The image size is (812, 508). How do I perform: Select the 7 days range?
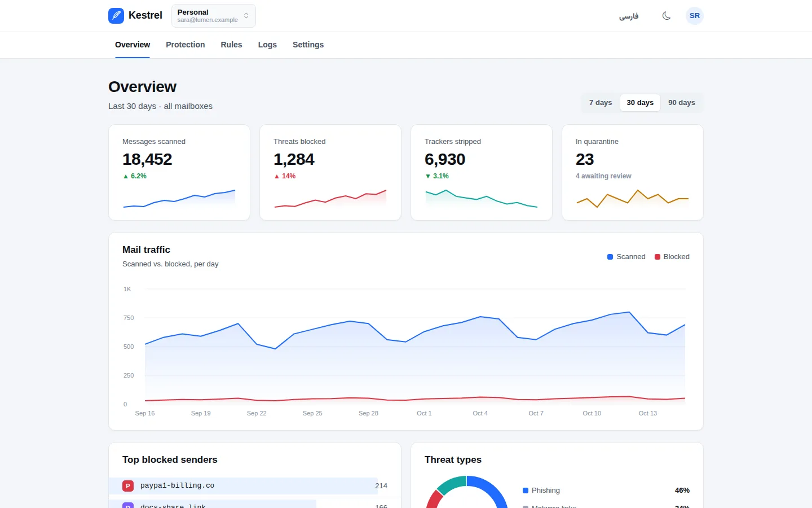[601, 103]
